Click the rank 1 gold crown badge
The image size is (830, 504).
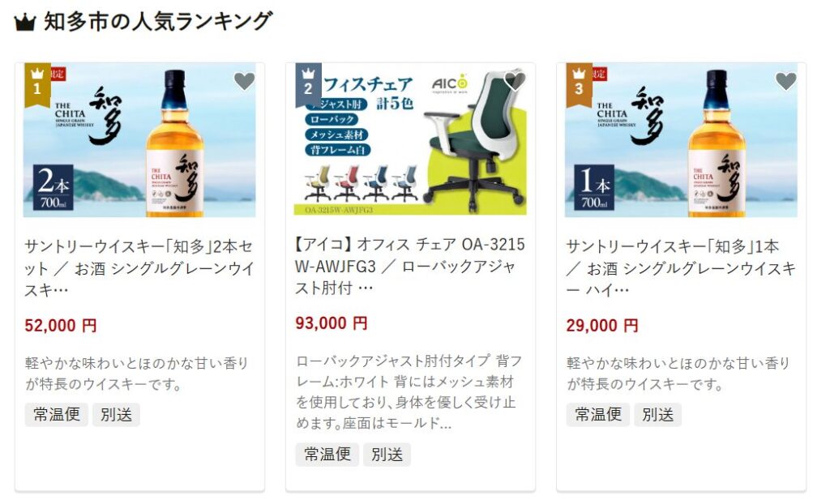pos(37,84)
